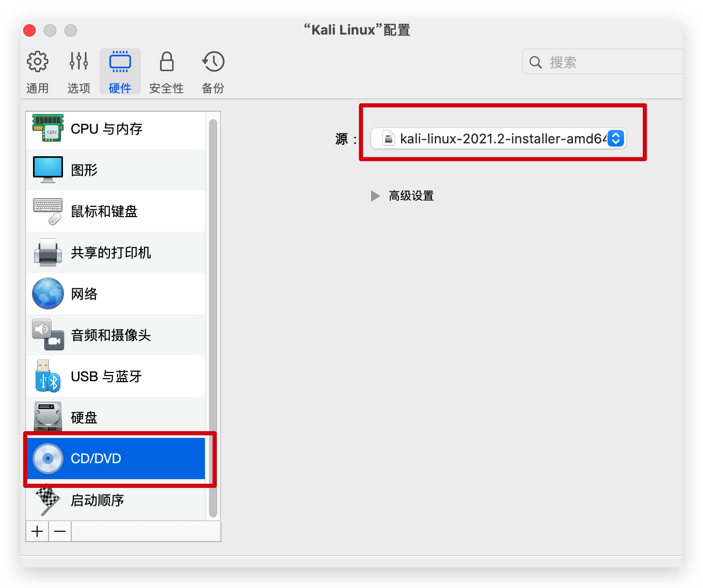This screenshot has height=588, width=703.
Task: Click the 图形 monitor icon
Action: [48, 170]
